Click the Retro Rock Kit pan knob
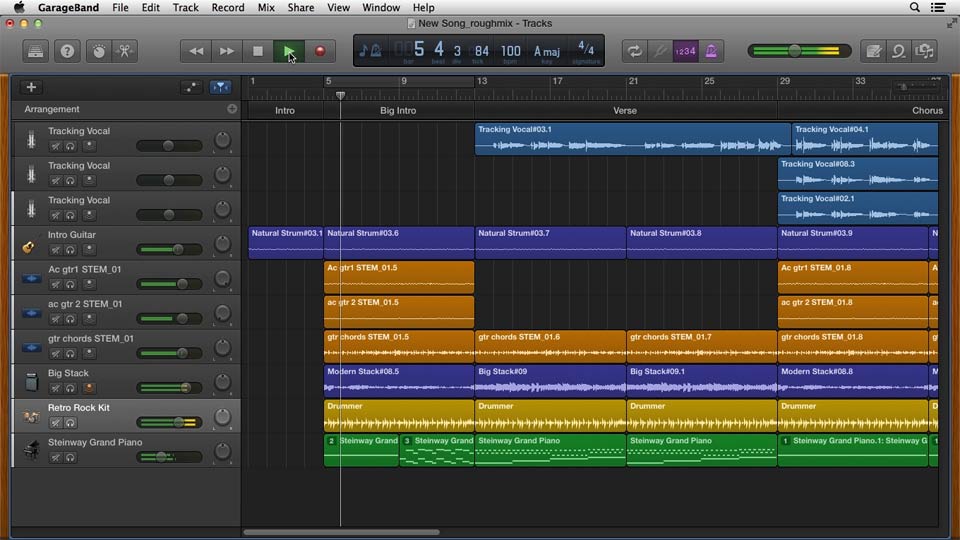 pyautogui.click(x=222, y=416)
